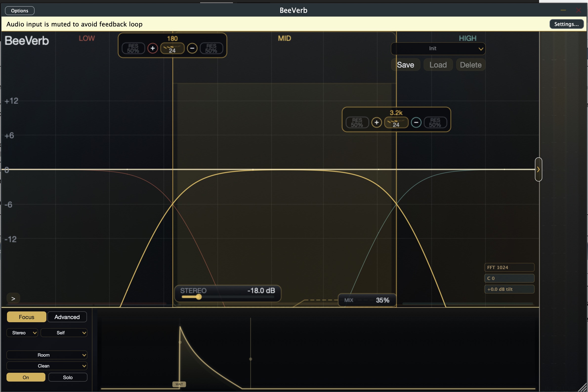The width and height of the screenshot is (588, 392).
Task: Click the 24 slope icon in the 3.2k crossover
Action: [396, 122]
